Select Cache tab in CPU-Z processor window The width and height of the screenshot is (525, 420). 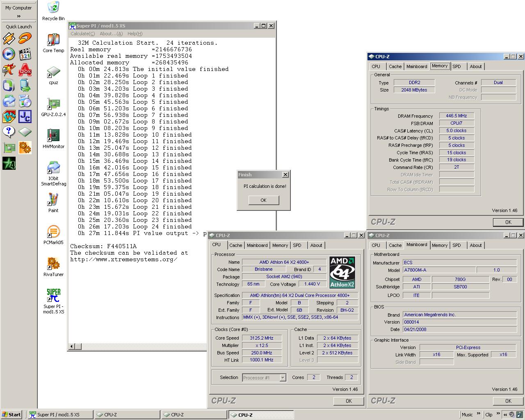tap(236, 245)
